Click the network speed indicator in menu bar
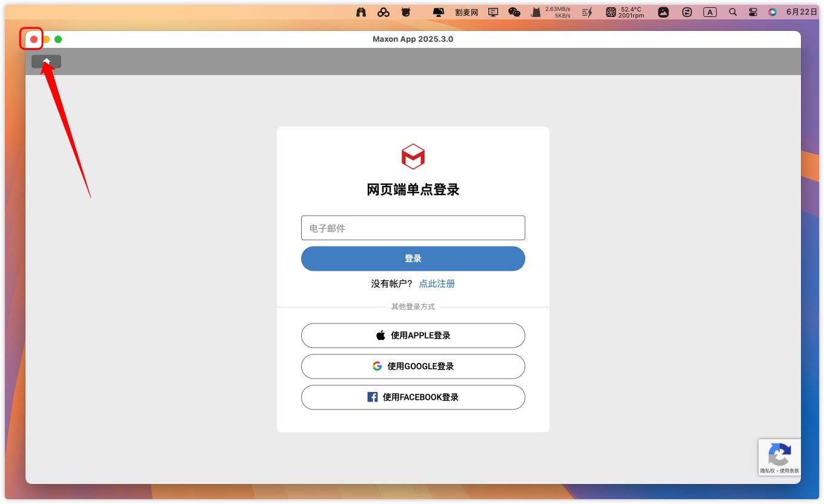This screenshot has width=824, height=504. pyautogui.click(x=557, y=12)
